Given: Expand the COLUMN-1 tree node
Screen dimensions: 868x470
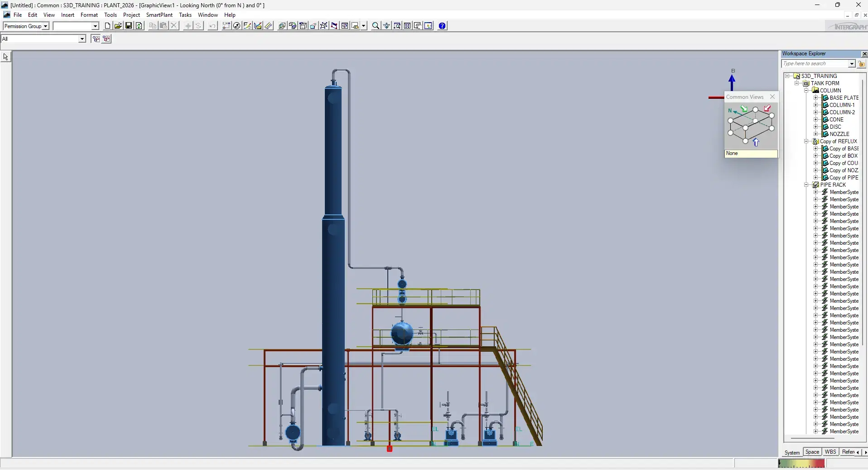Looking at the screenshot, I should coord(816,105).
